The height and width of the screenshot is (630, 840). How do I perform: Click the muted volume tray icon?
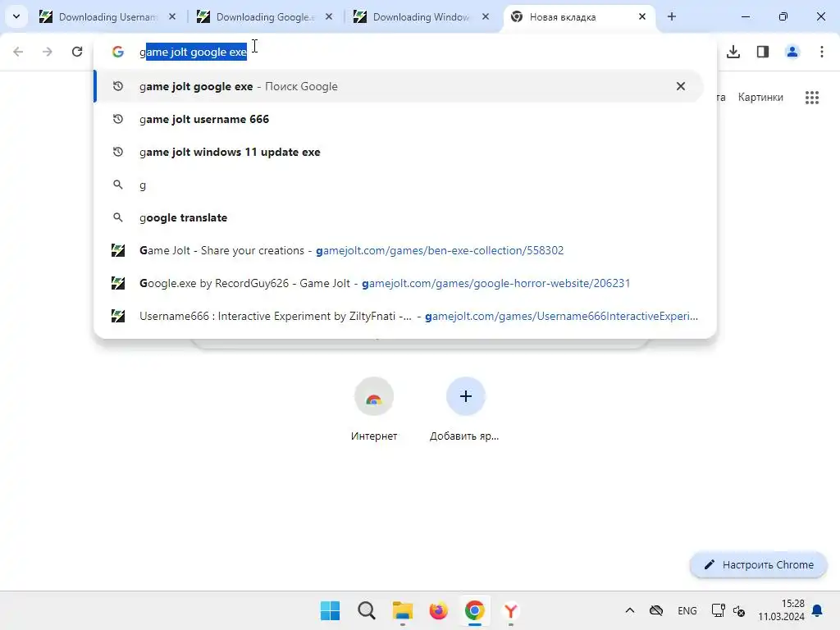739,610
